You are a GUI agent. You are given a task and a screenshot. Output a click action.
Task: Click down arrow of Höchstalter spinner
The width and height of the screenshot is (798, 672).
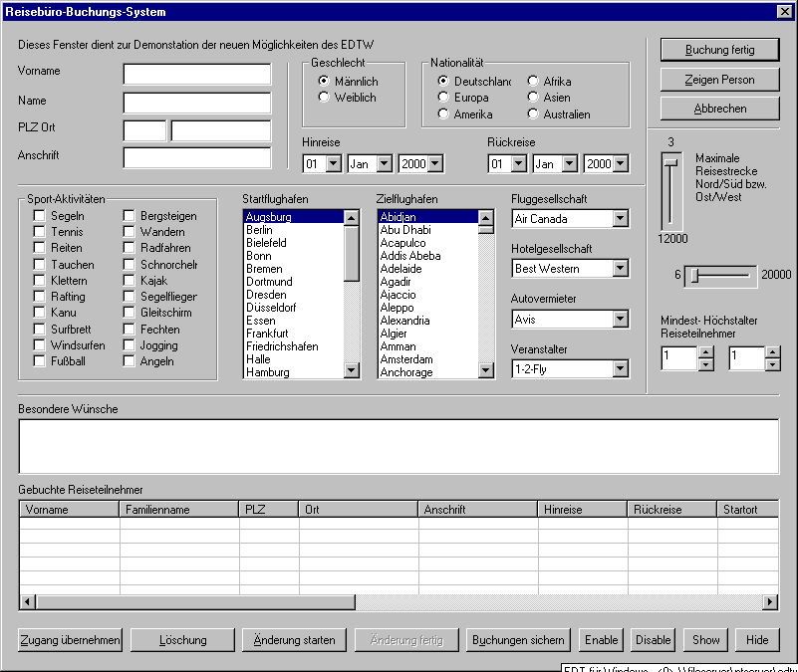click(x=772, y=364)
